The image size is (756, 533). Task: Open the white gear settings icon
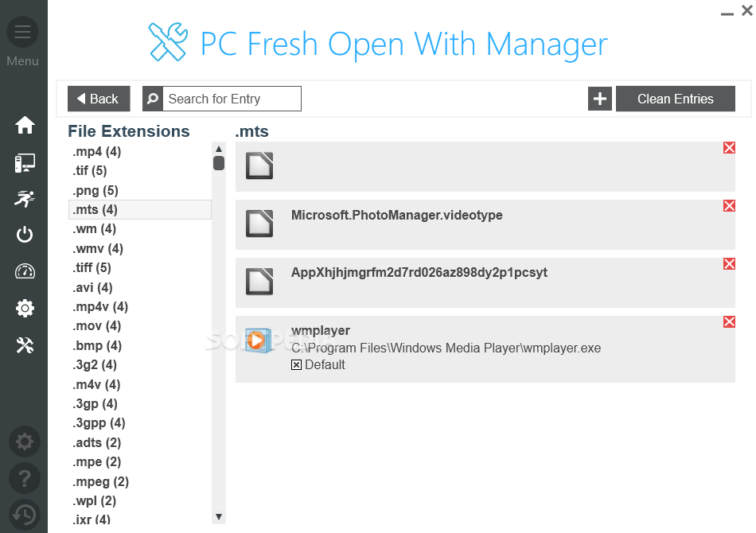[x=25, y=308]
